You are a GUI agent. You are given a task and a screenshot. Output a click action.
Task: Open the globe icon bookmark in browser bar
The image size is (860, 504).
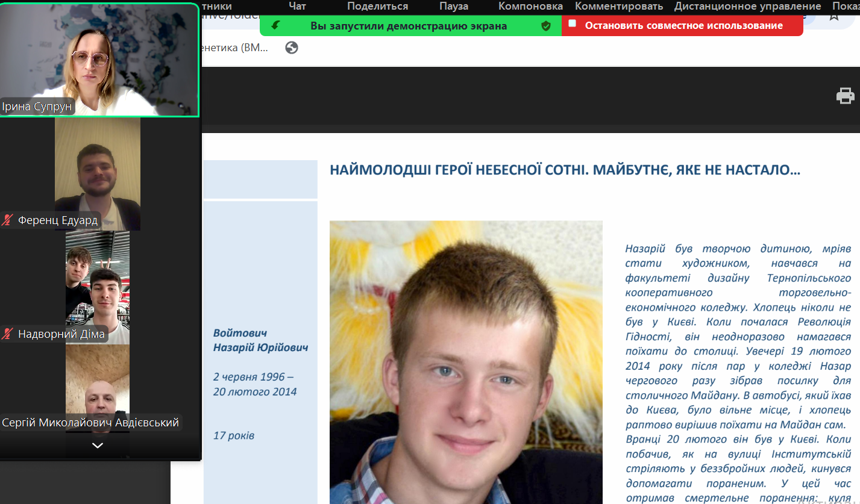pos(292,48)
